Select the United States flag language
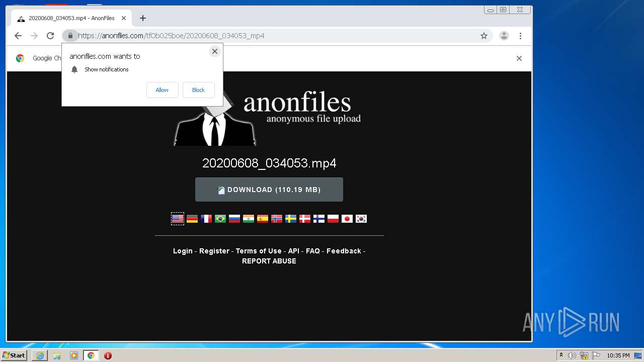Viewport: 644px width, 362px height. 178,219
